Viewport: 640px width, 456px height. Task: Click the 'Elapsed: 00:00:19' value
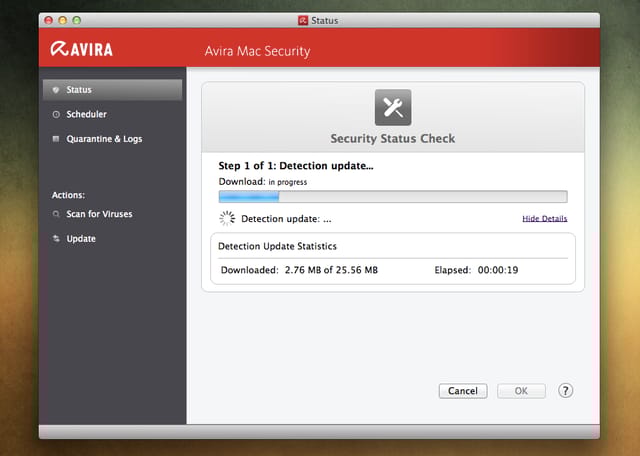click(476, 270)
